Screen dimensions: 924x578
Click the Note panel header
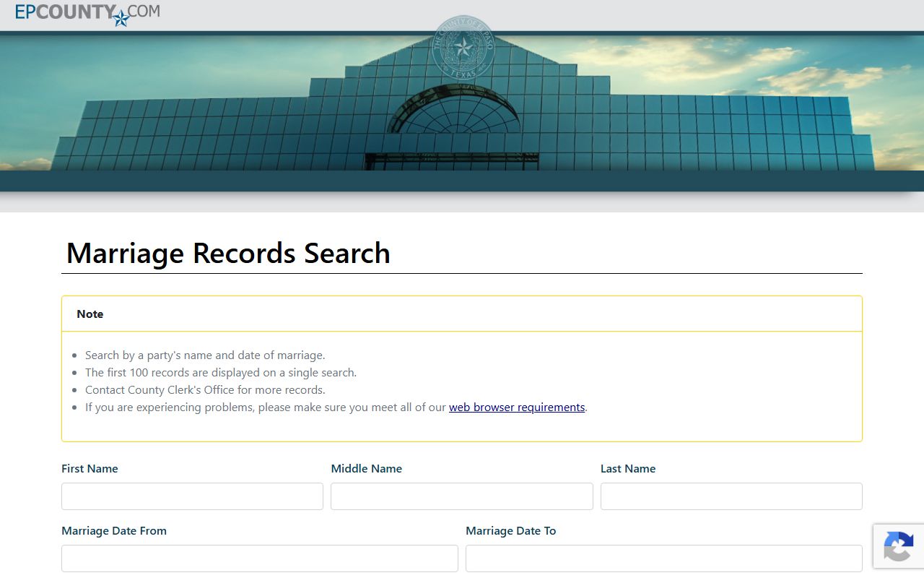pyautogui.click(x=462, y=314)
